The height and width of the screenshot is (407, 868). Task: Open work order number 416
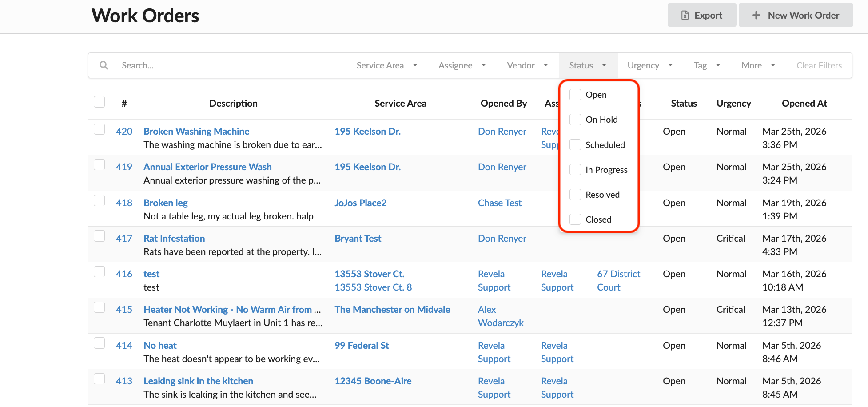(124, 274)
